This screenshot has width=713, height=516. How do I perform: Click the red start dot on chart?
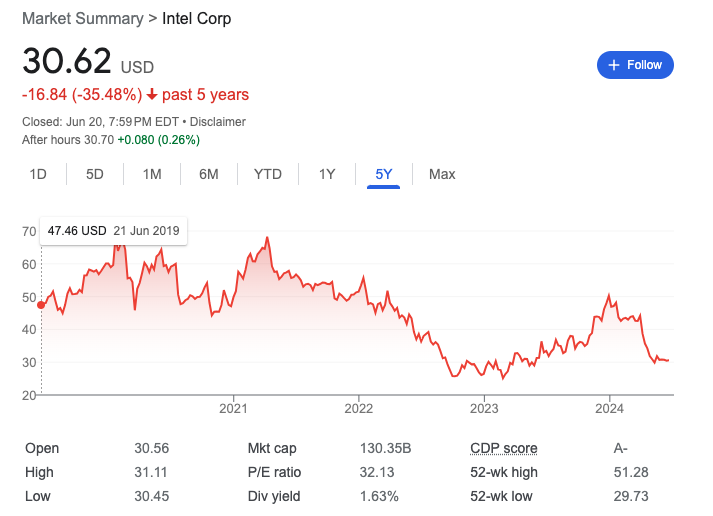point(41,305)
